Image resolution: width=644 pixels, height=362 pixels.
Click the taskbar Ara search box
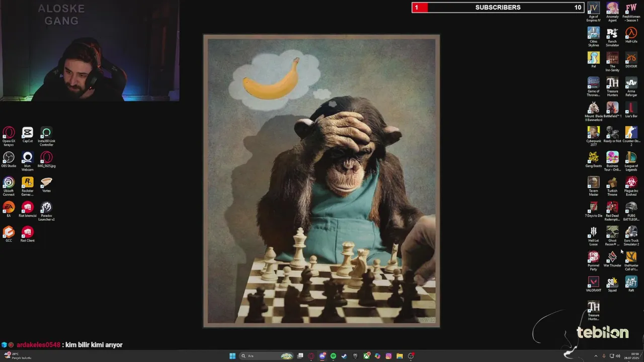coord(266,356)
